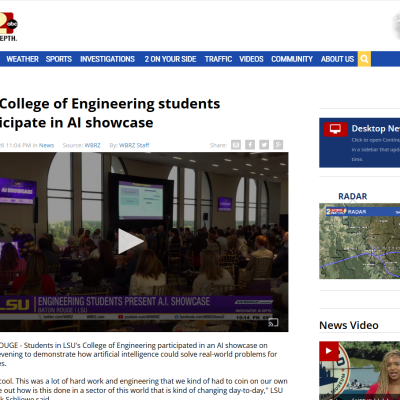This screenshot has width=400, height=400.
Task: Click the article headline about AI showcase
Action: tap(110, 113)
